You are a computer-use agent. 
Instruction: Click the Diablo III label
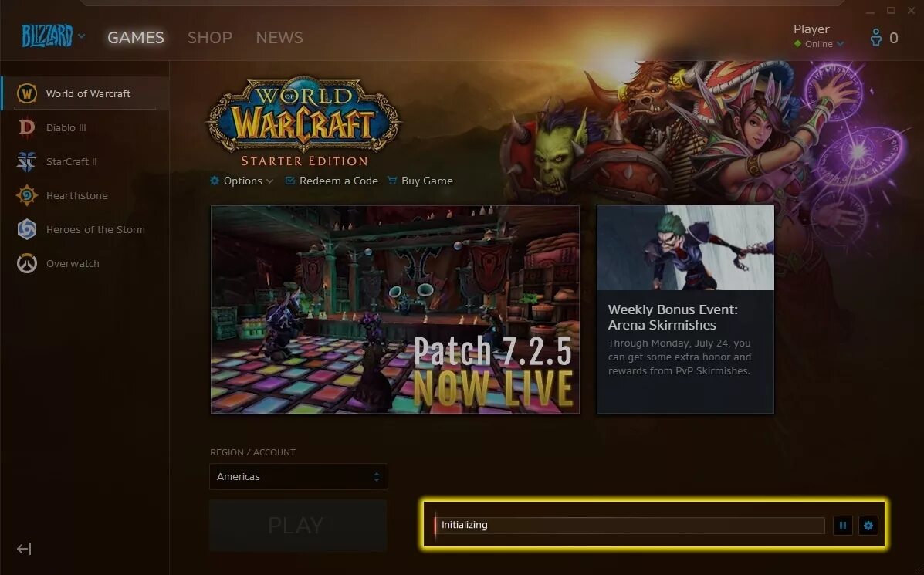(66, 128)
